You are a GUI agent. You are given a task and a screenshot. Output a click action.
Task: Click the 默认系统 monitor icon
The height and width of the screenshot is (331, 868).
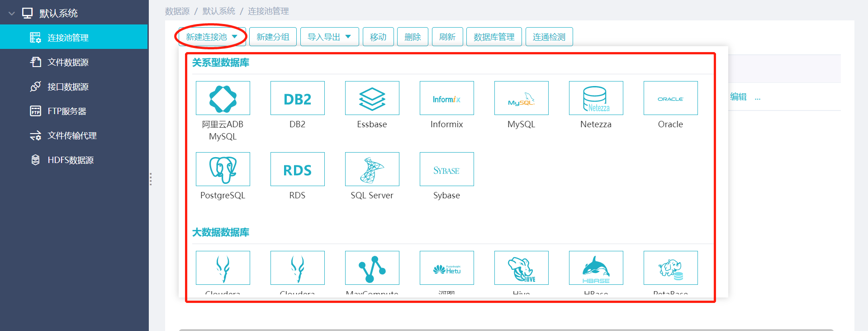[x=28, y=13]
